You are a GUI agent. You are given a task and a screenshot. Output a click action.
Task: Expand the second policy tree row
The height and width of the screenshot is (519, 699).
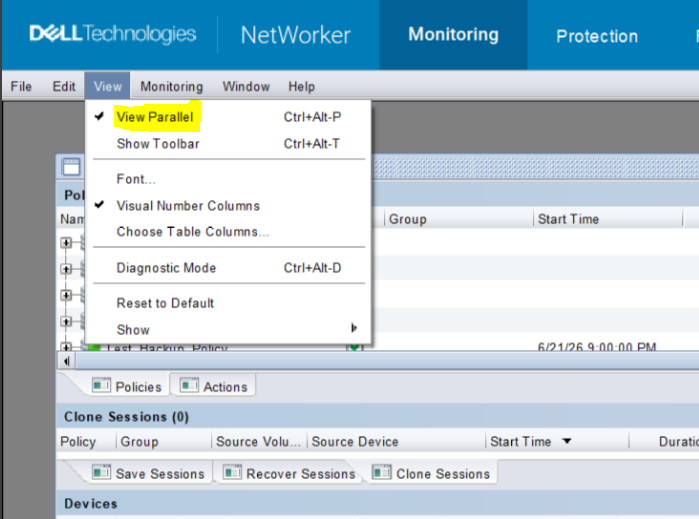pyautogui.click(x=66, y=269)
